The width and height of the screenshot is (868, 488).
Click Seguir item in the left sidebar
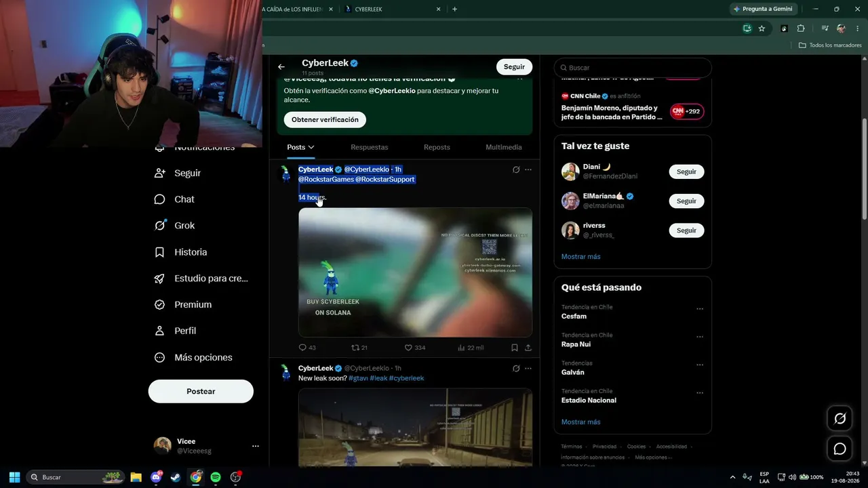click(x=178, y=173)
